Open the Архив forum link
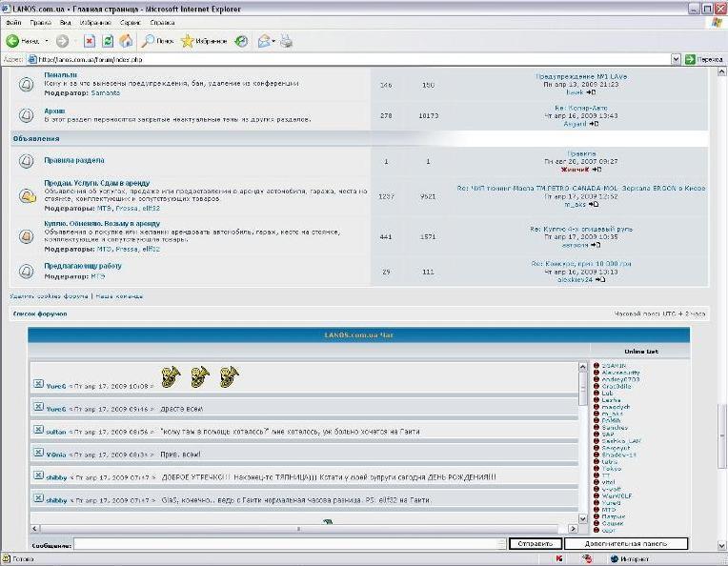 (54, 111)
